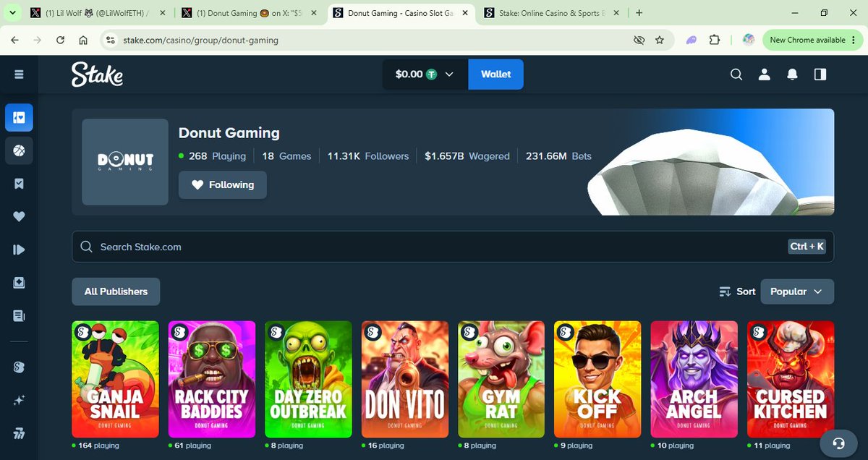
Task: Go back to the previous page
Action: pos(14,40)
